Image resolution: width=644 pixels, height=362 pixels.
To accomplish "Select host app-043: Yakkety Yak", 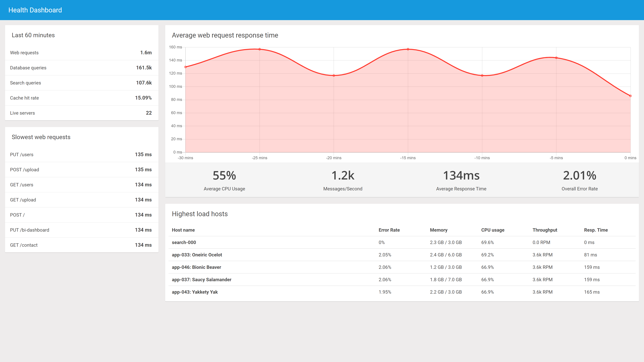I will pos(402,292).
